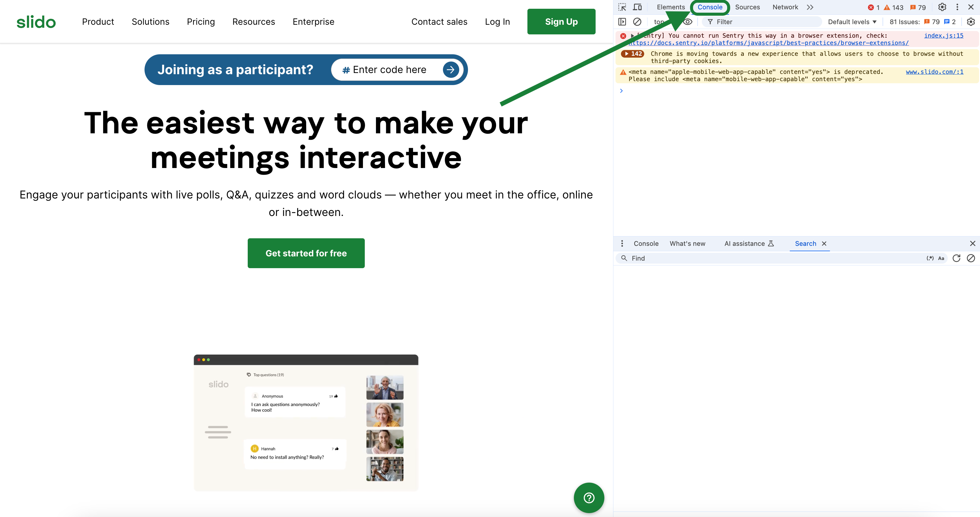Viewport: 980px width, 517px height.
Task: Click the Sign Up button
Action: point(561,22)
